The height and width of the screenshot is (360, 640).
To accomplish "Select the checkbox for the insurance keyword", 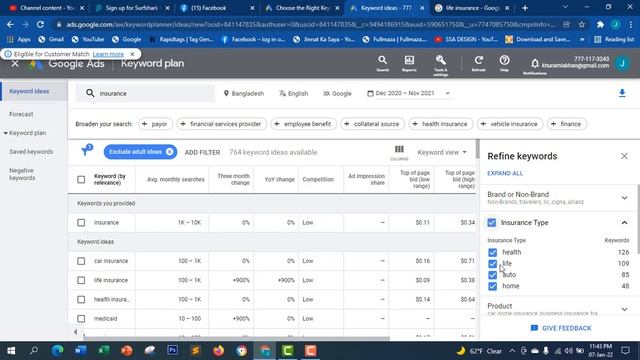I will point(81,222).
